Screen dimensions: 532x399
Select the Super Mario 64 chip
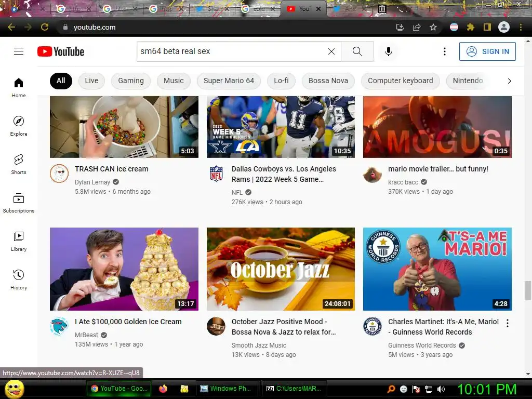click(229, 81)
